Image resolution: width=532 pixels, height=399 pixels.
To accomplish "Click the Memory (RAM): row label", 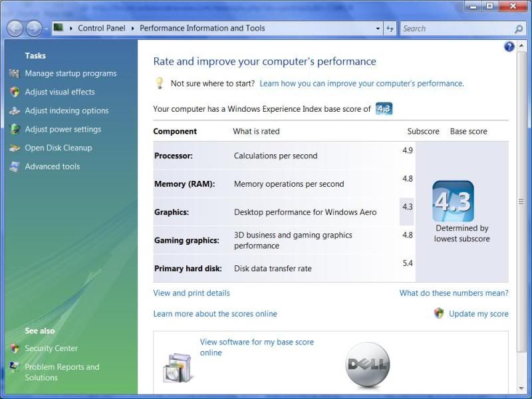I will pyautogui.click(x=185, y=184).
